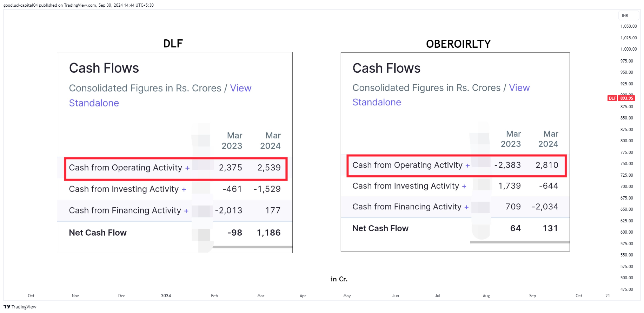
Task: Click DLF Mar 2023 column header
Action: coord(232,141)
